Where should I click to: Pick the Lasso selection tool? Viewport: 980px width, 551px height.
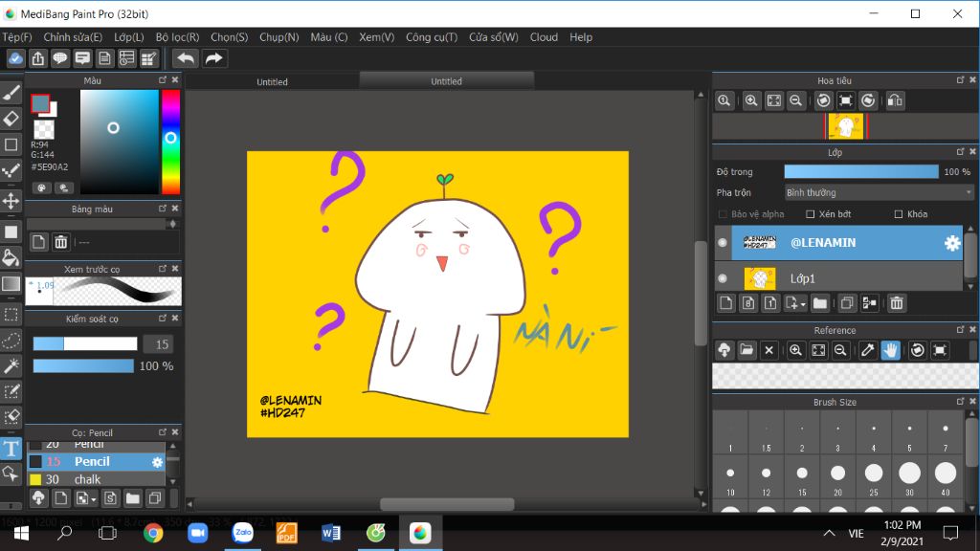(x=11, y=341)
